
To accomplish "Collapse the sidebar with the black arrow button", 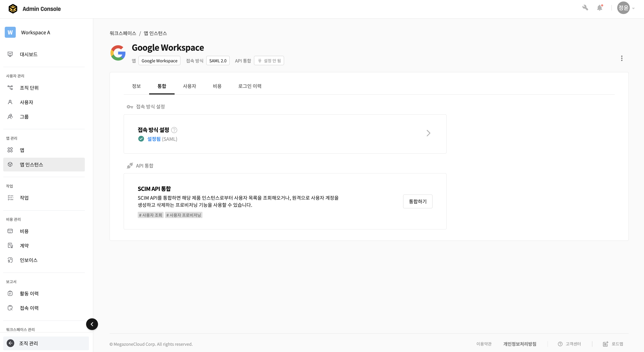I will [x=92, y=324].
